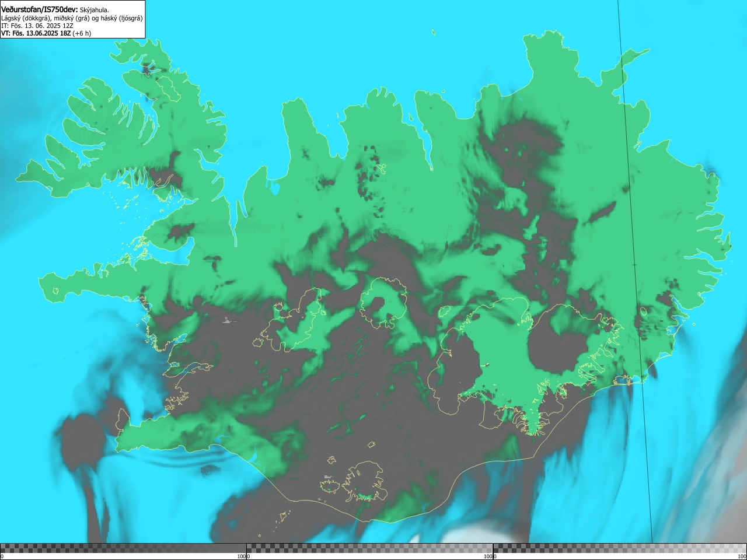Click the middle gray mid-level cloud scale bar
Image resolution: width=747 pixels, height=560 pixels.
coord(369,548)
